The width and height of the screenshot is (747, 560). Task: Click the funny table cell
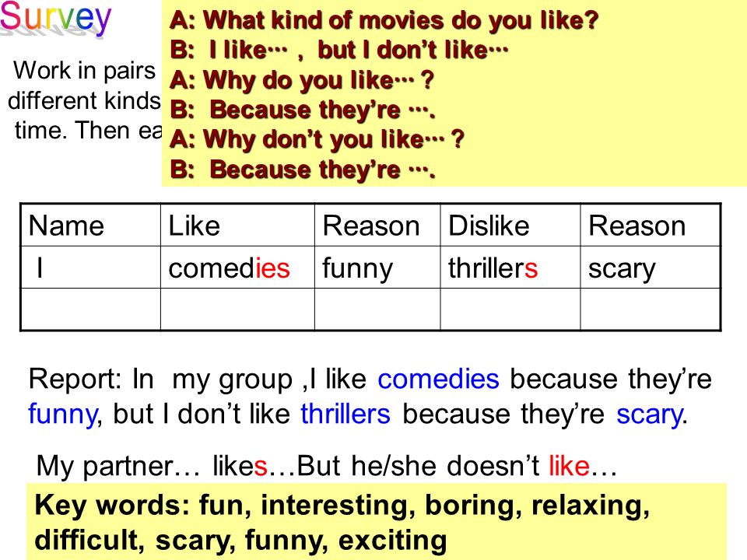(x=377, y=267)
